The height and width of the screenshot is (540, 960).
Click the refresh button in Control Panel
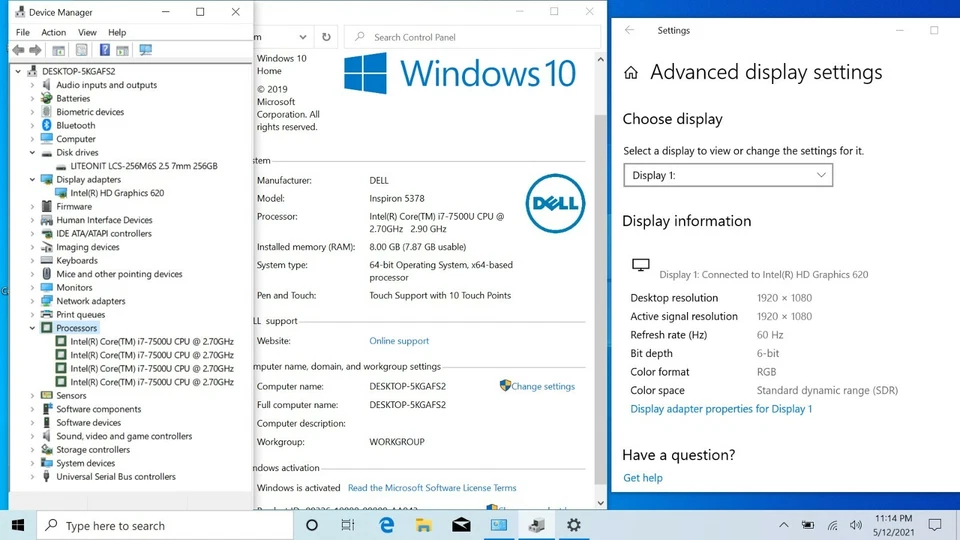point(326,37)
